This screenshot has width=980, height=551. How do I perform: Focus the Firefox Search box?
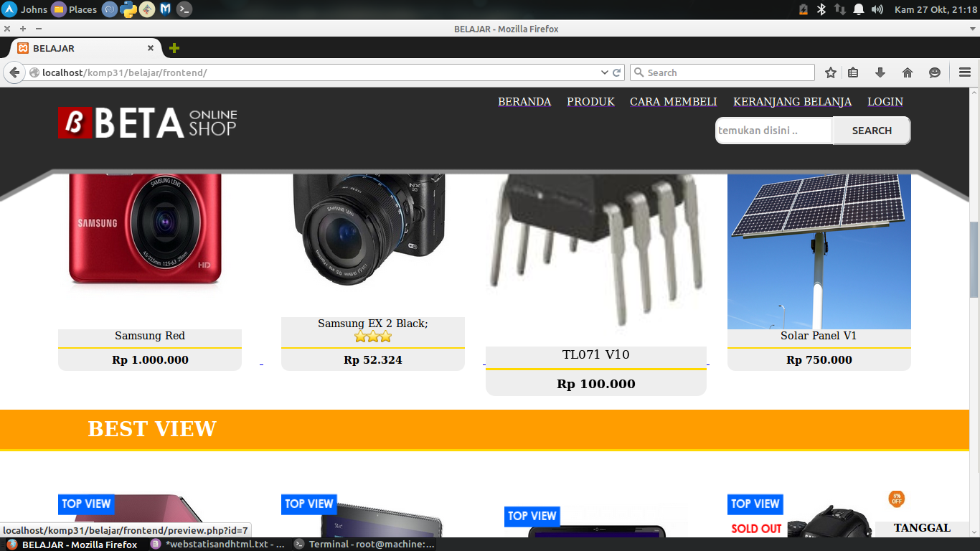coord(722,72)
